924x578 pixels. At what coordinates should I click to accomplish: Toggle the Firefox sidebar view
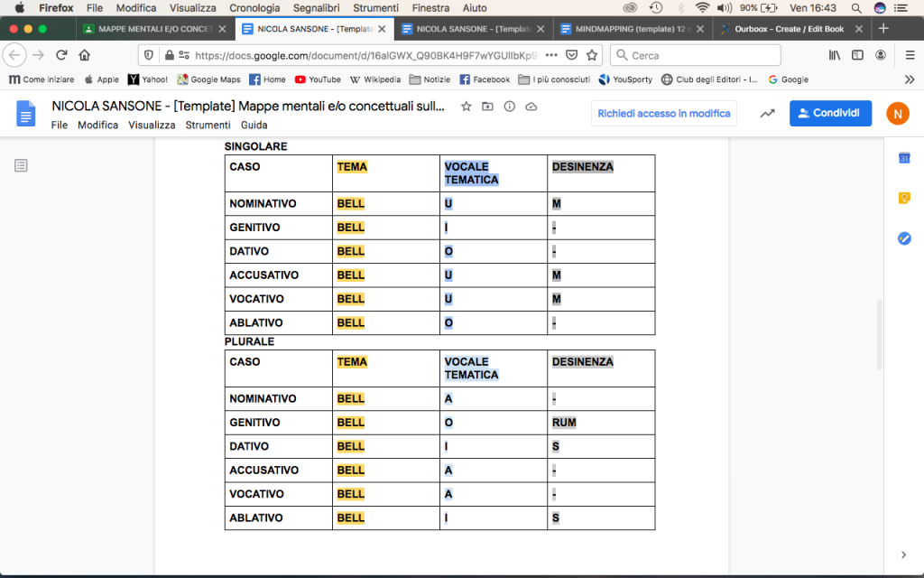pyautogui.click(x=857, y=55)
